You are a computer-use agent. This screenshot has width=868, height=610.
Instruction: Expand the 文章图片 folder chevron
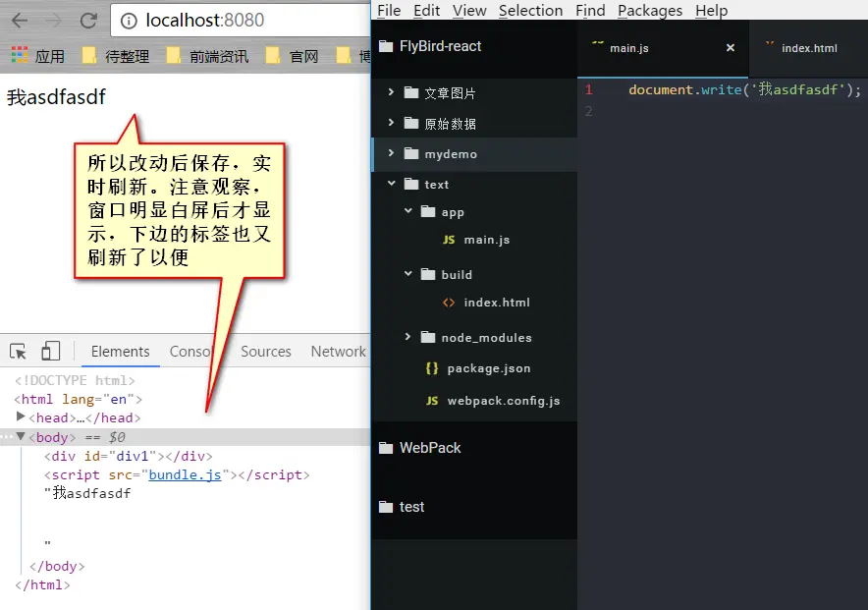pyautogui.click(x=392, y=92)
